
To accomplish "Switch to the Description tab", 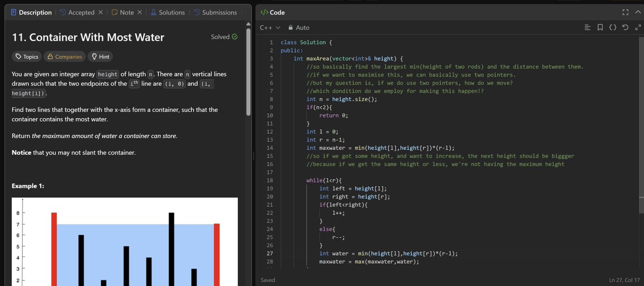I will [x=31, y=12].
